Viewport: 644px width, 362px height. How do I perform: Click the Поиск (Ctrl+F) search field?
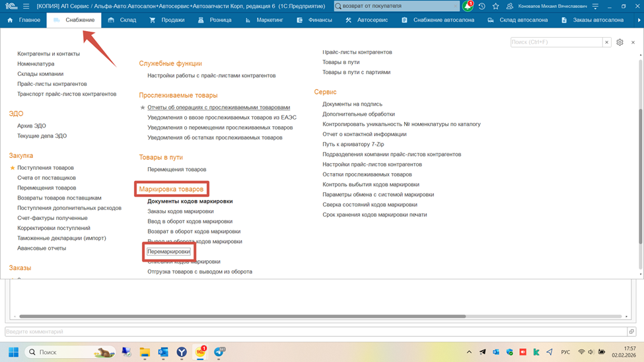[556, 42]
